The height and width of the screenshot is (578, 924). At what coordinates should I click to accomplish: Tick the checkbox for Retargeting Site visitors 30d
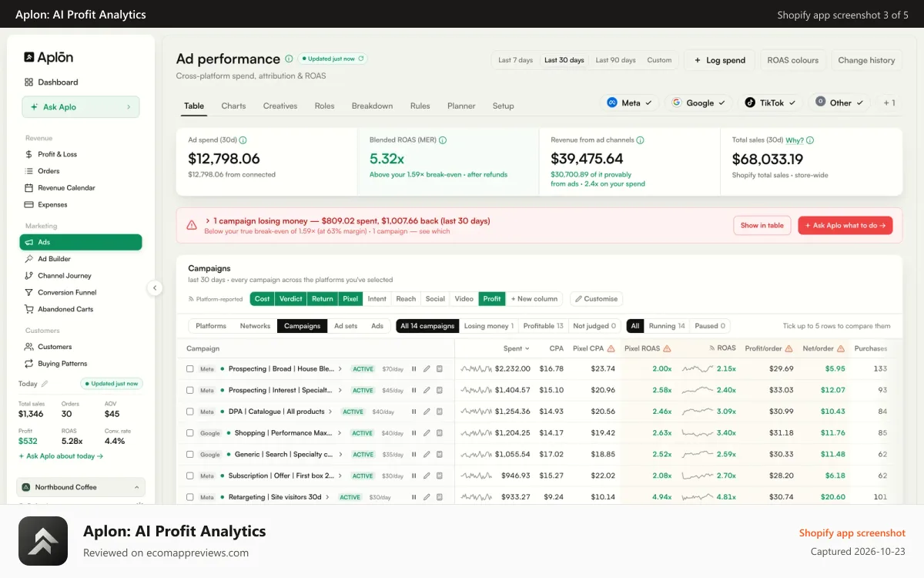coord(190,497)
